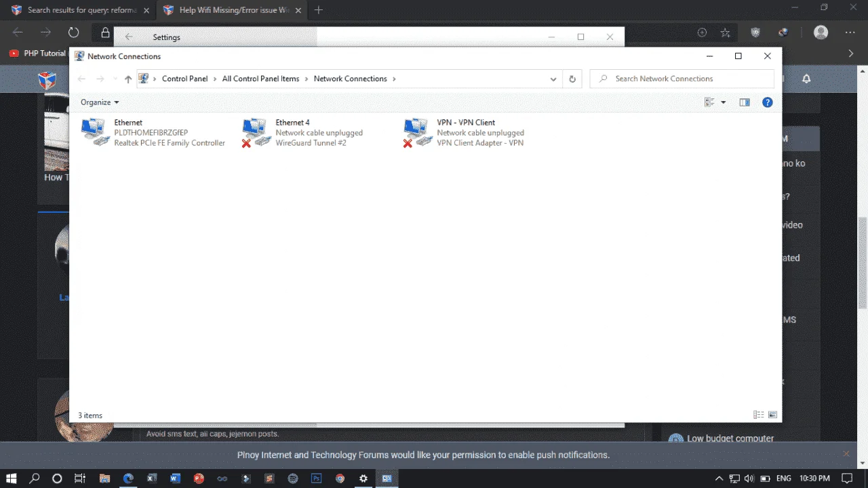Show hidden system tray icons
This screenshot has width=868, height=488.
tap(719, 479)
